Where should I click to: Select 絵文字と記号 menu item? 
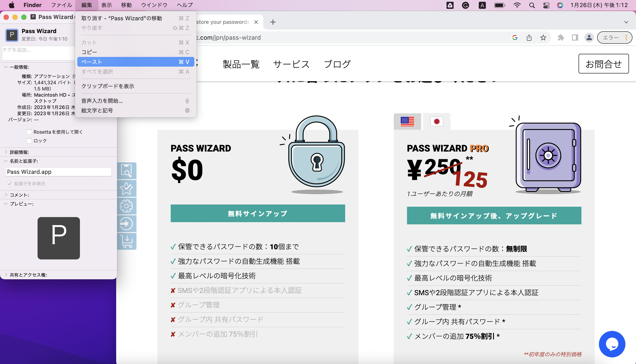[x=136, y=110]
